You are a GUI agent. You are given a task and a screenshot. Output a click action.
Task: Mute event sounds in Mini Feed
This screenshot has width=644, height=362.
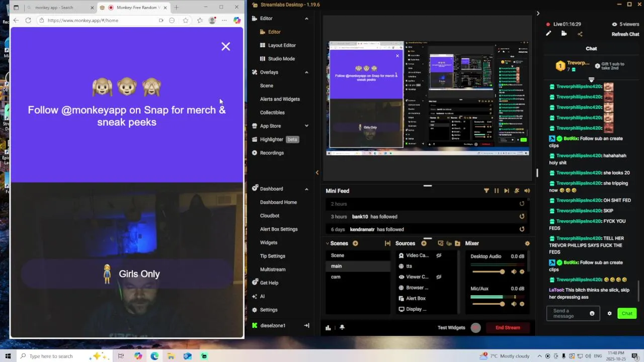(527, 191)
